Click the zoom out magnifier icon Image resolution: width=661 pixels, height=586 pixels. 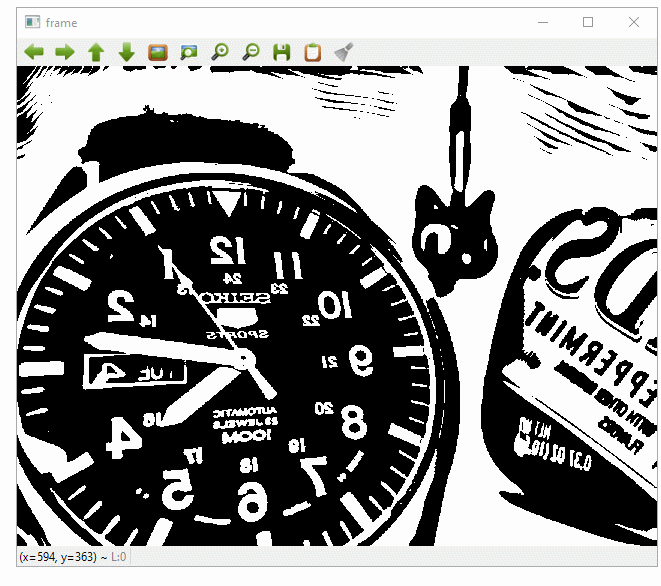pos(251,52)
